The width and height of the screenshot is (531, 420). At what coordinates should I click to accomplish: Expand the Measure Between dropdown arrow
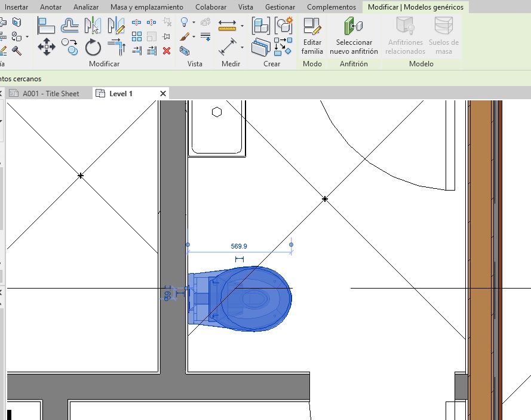242,26
